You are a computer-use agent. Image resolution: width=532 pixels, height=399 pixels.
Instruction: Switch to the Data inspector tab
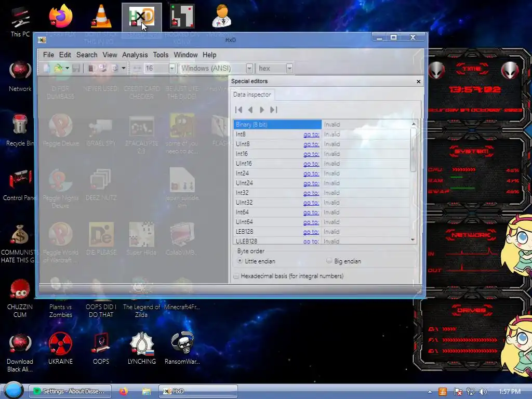[252, 95]
